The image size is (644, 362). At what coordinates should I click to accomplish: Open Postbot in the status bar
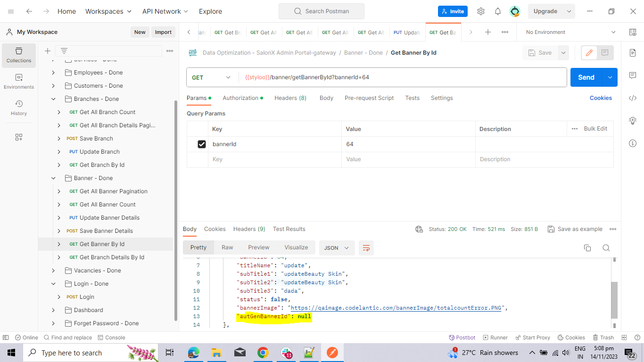tap(462, 337)
